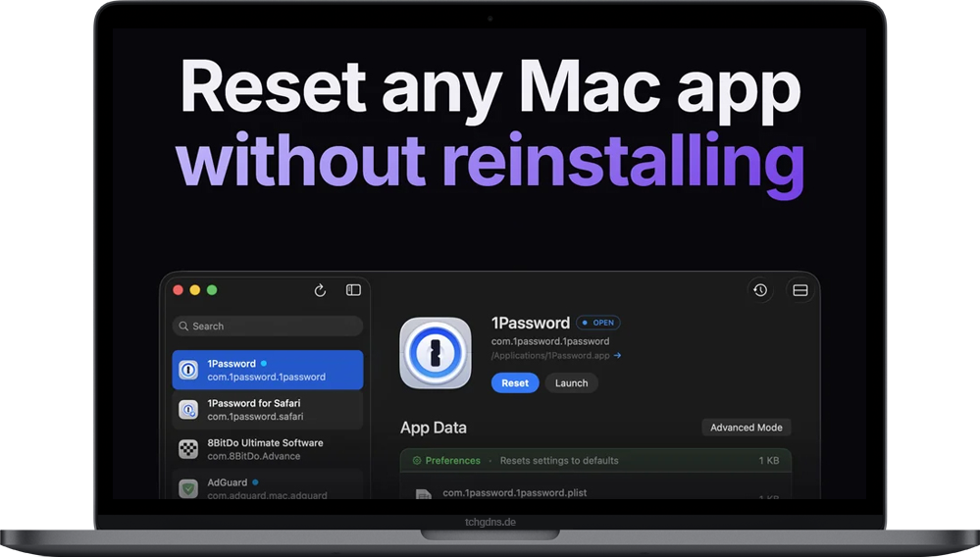Select AdGuard in the app list
Viewport: 980px width, 557px height.
coord(268,485)
